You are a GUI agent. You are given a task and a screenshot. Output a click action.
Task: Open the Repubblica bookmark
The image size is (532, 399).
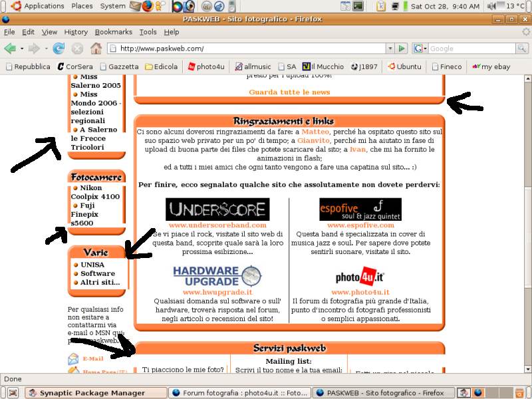click(x=28, y=66)
